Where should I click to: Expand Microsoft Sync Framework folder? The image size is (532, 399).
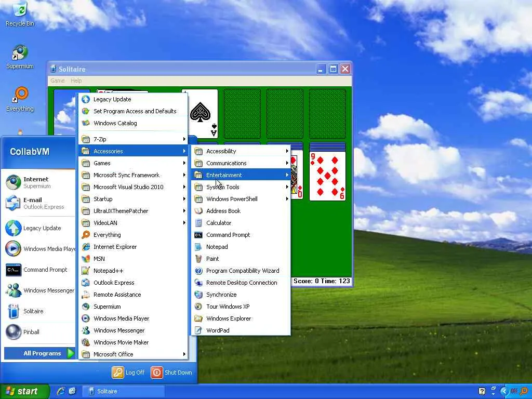(x=133, y=175)
